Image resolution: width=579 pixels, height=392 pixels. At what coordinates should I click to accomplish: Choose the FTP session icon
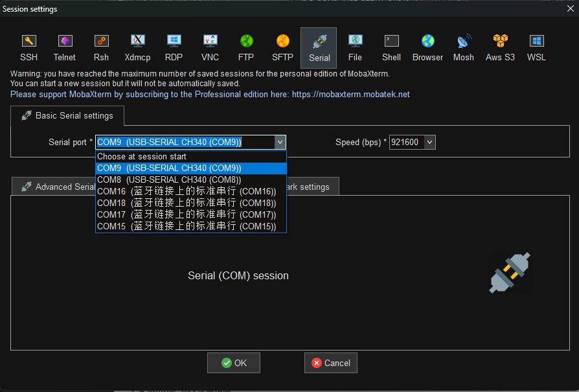tap(246, 48)
